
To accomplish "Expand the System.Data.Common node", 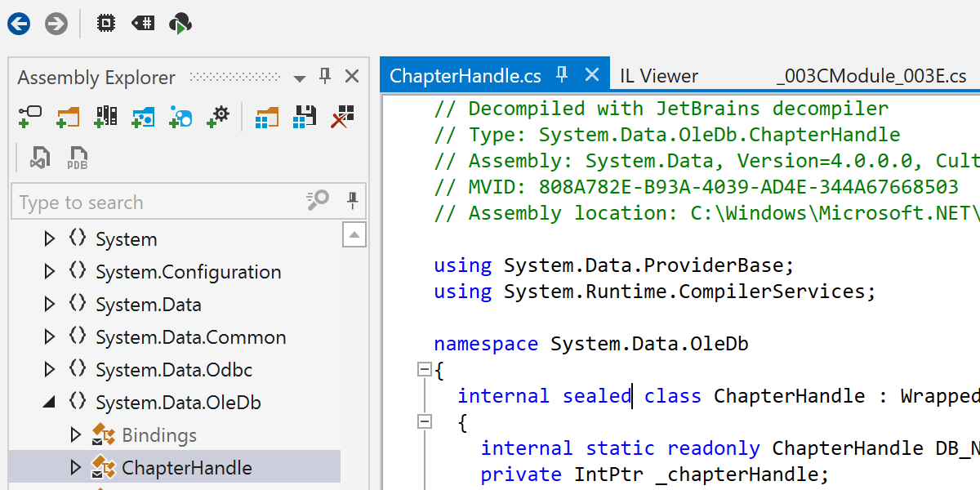I will [49, 336].
